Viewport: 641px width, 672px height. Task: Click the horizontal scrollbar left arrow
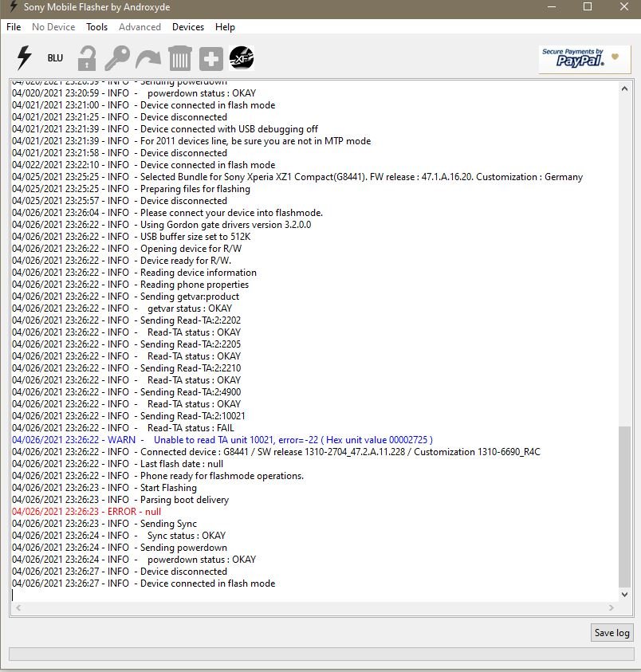[18, 607]
